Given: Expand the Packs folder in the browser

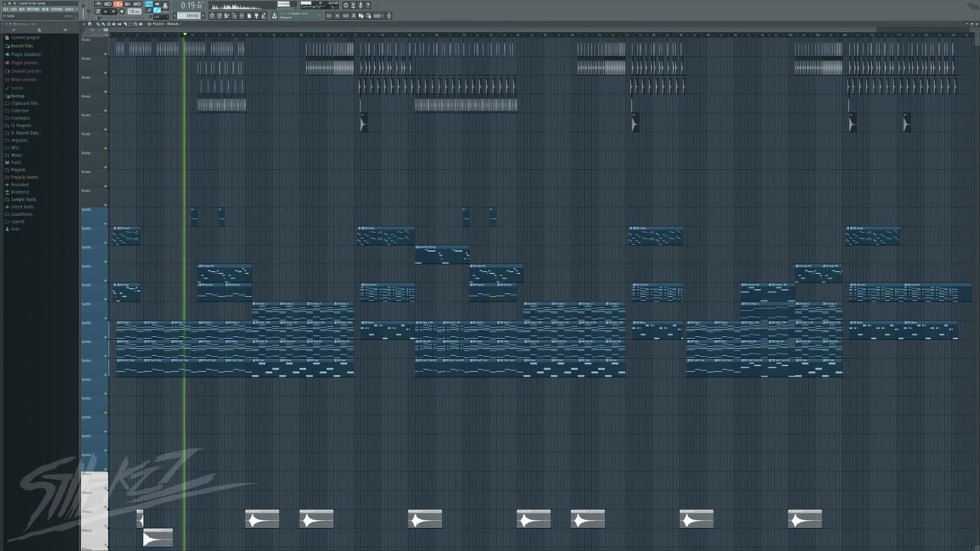Looking at the screenshot, I should pos(15,162).
